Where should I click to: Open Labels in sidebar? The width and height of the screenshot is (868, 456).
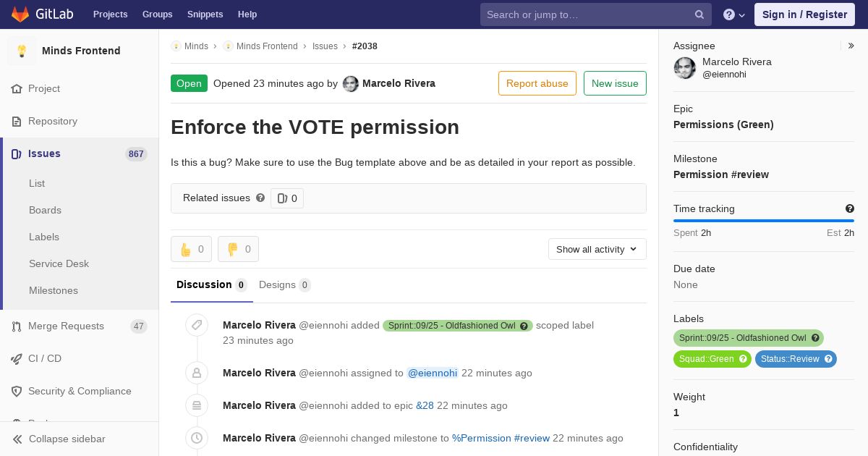click(44, 237)
